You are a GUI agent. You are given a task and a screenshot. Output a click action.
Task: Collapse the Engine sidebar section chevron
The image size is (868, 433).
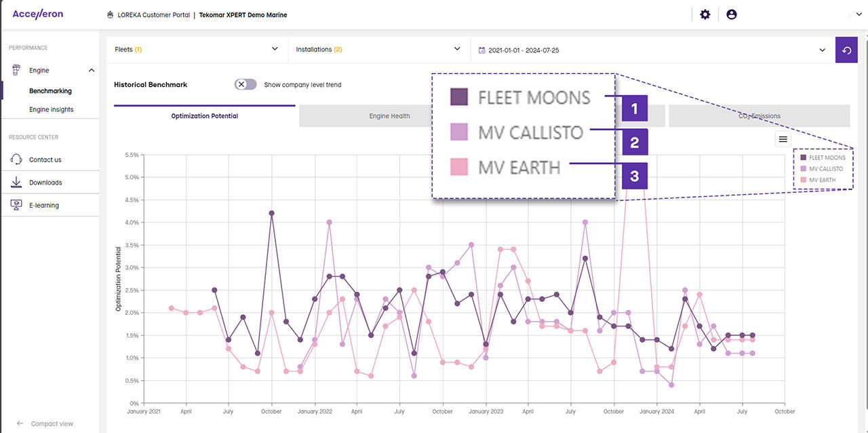click(92, 71)
